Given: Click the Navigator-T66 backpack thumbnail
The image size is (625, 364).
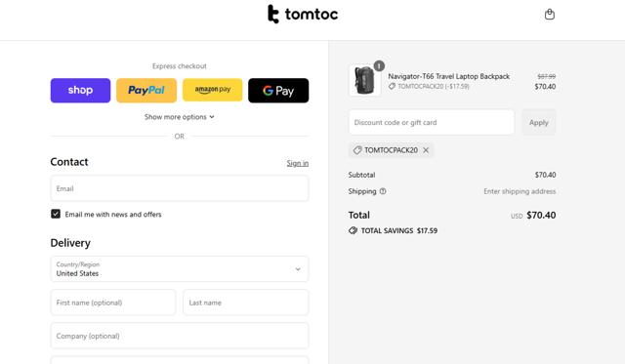Looking at the screenshot, I should click(x=364, y=80).
